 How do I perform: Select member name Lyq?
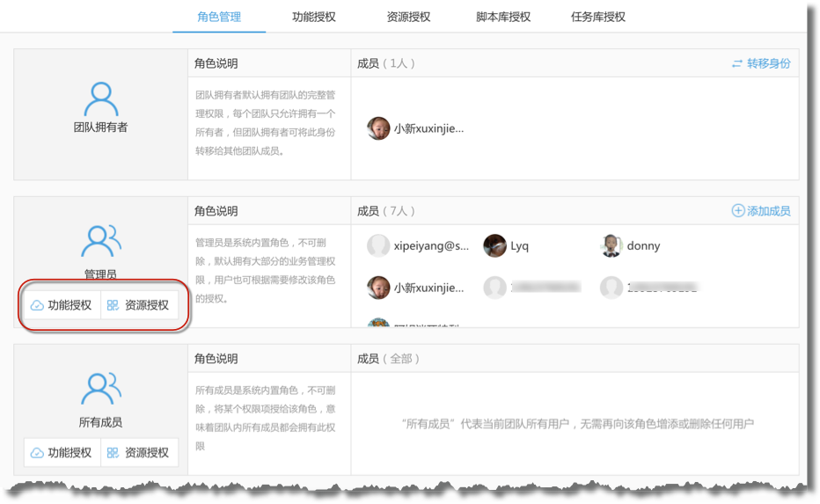click(x=519, y=245)
